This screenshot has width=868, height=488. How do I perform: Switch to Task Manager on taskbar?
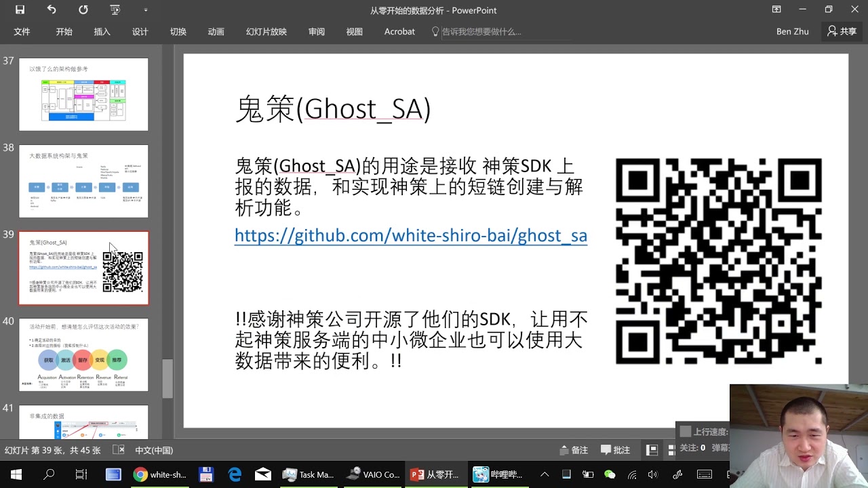[x=309, y=474]
